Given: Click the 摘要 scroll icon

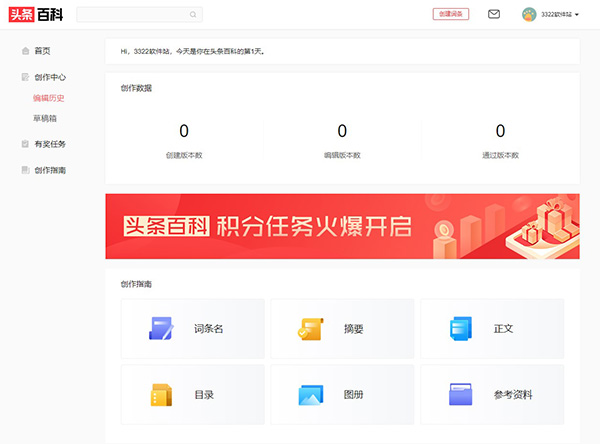Looking at the screenshot, I should [311, 328].
